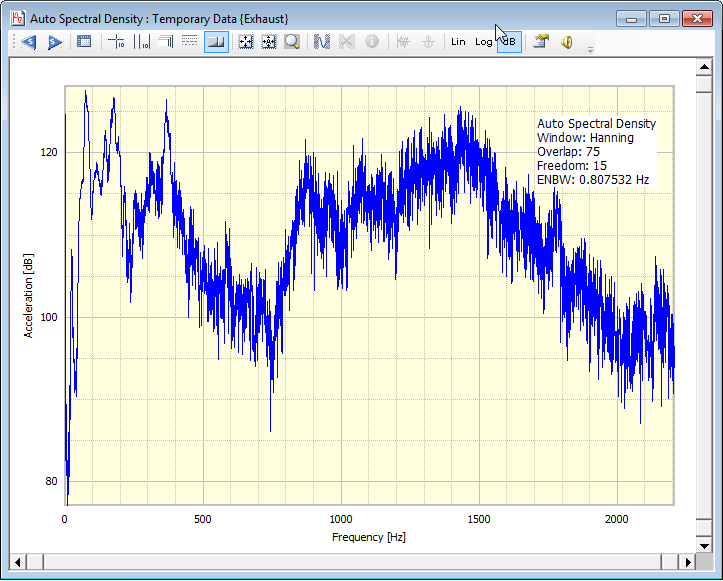This screenshot has width=723, height=581.
Task: Click the previous signal blue arrow
Action: [28, 42]
